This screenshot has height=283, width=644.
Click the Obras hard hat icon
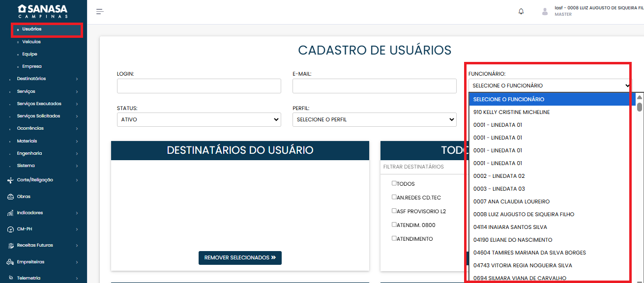tap(10, 197)
